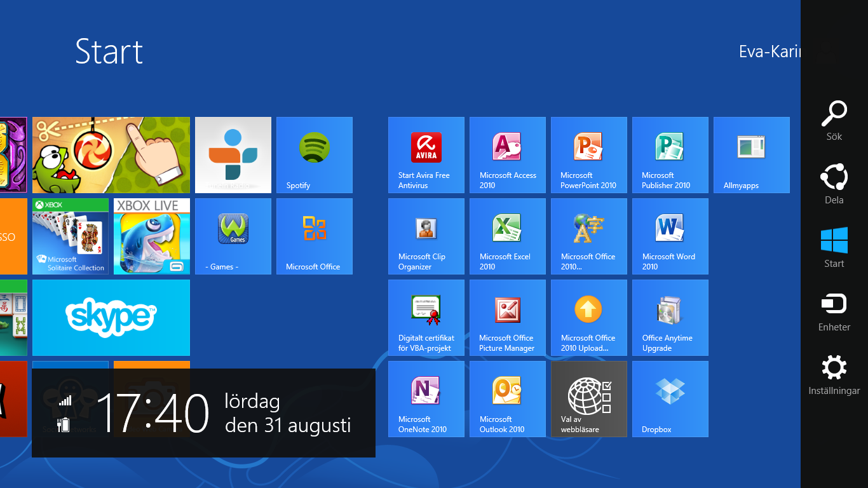
Task: Open Microsoft Clip Organizer
Action: [426, 236]
